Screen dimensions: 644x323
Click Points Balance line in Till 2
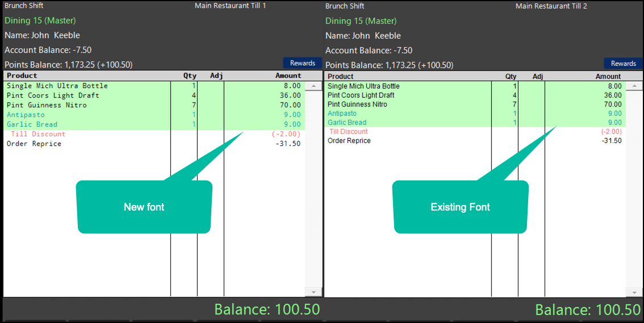tap(390, 65)
